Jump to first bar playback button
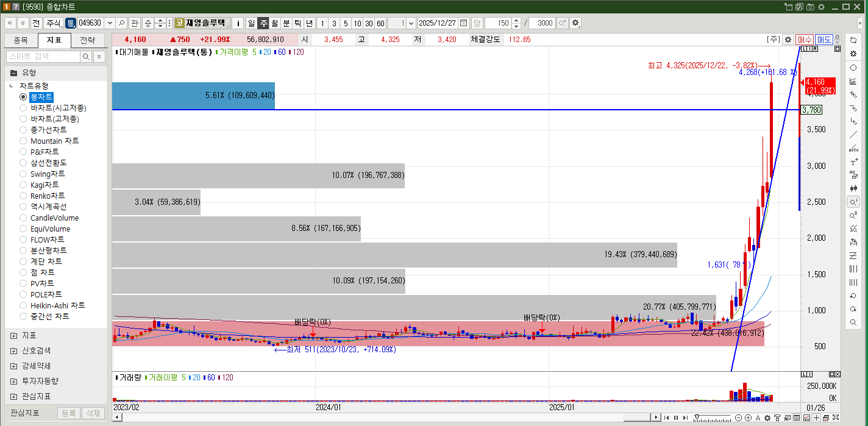This screenshot has height=426, width=868. (x=666, y=417)
